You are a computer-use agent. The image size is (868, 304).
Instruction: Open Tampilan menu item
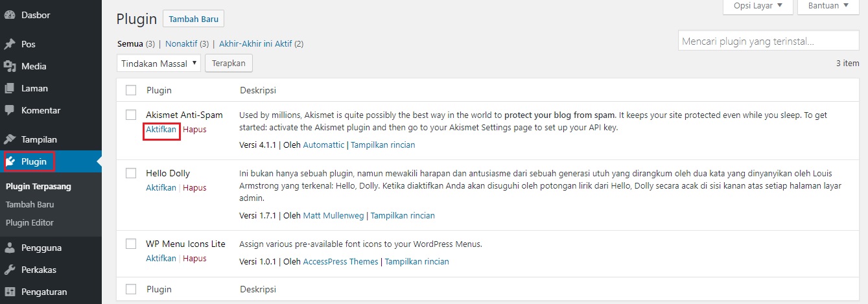click(40, 139)
